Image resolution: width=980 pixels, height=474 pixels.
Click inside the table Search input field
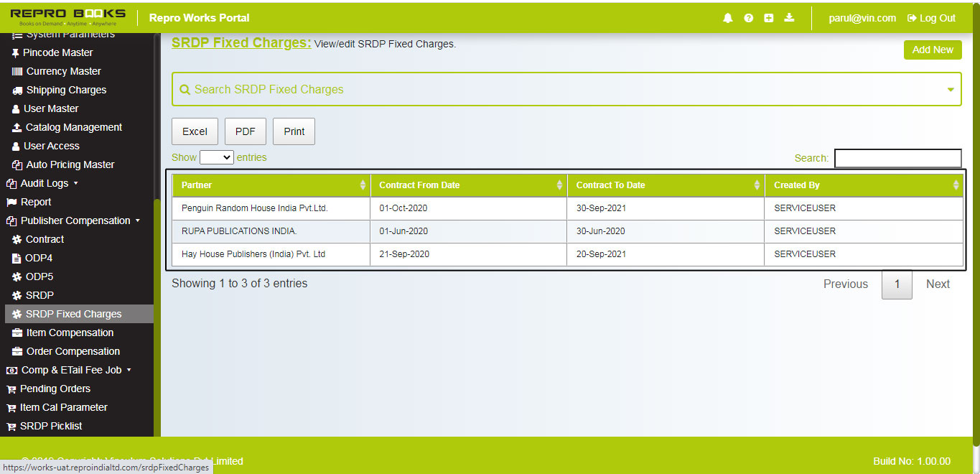pos(897,158)
